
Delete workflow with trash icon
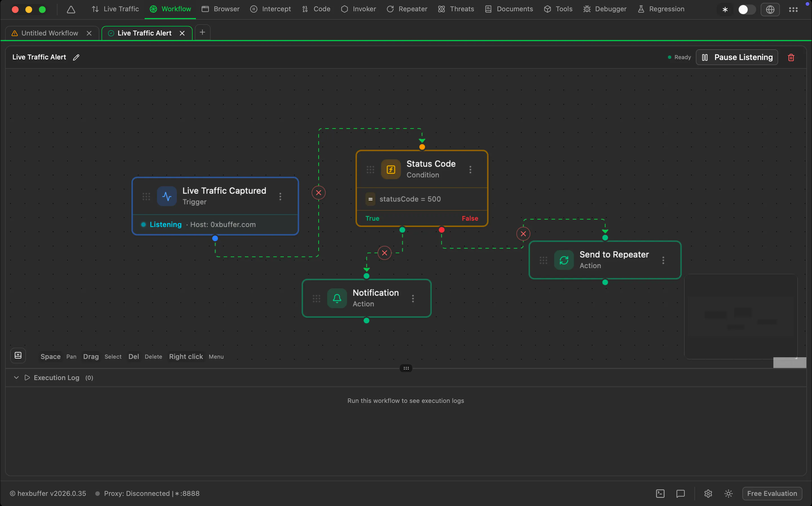pyautogui.click(x=791, y=57)
